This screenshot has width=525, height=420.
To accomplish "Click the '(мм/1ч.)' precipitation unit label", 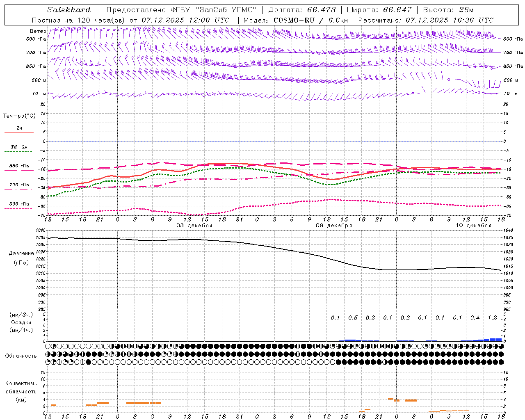I will (x=21, y=330).
